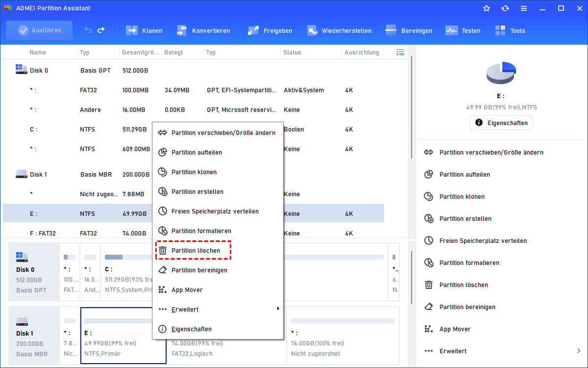588x368 pixels.
Task: Select the Disk 0 row in list
Action: point(194,71)
